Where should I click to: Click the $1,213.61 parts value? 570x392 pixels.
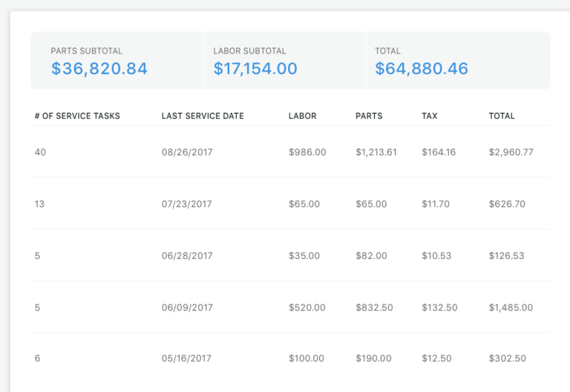(x=376, y=152)
